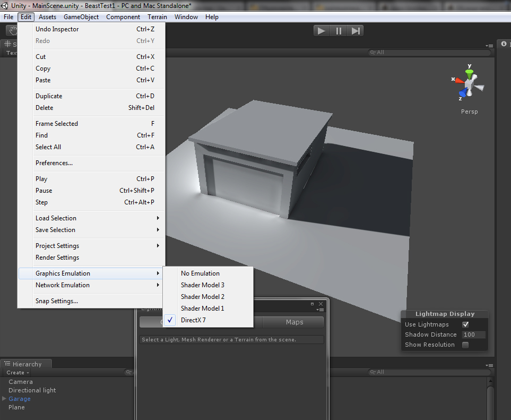Enable the Show Resolution checkbox
The image size is (511, 420).
coord(465,345)
